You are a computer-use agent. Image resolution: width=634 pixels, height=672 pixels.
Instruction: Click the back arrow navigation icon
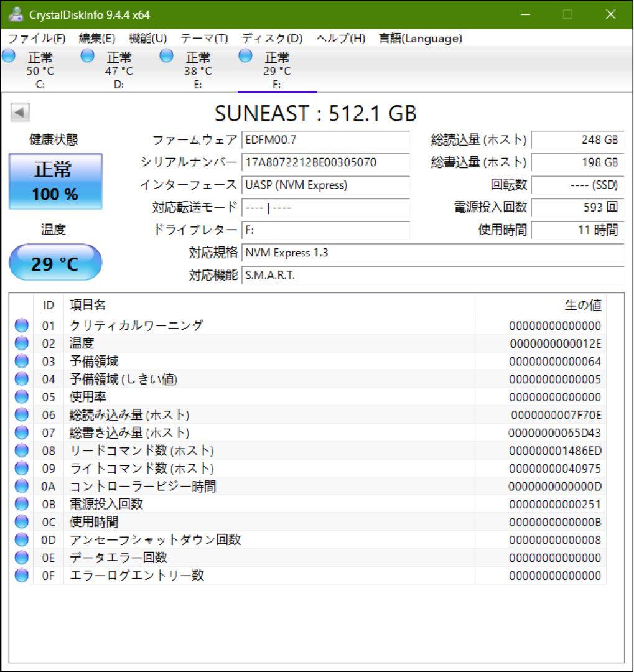click(19, 113)
